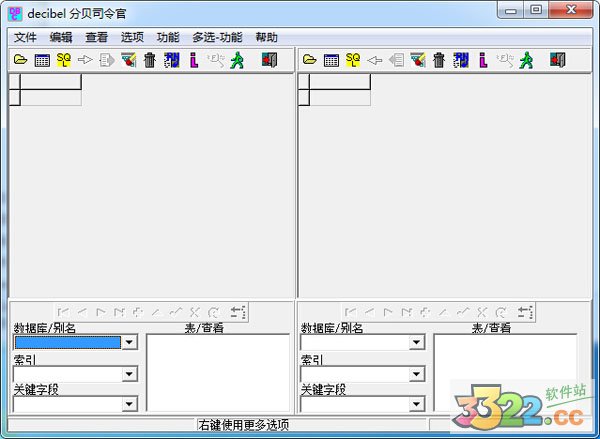Click the document-with-right-arrow icon in left toolbar
This screenshot has width=600, height=439.
(x=107, y=60)
